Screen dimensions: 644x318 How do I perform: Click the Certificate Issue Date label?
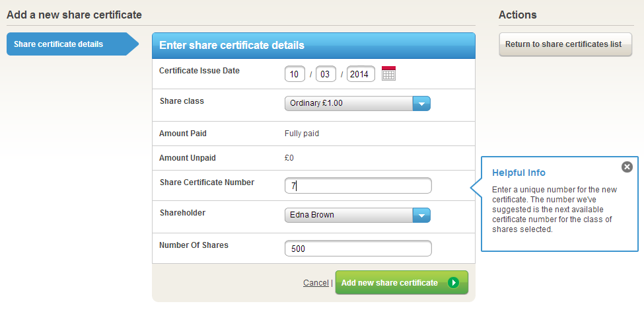point(199,71)
